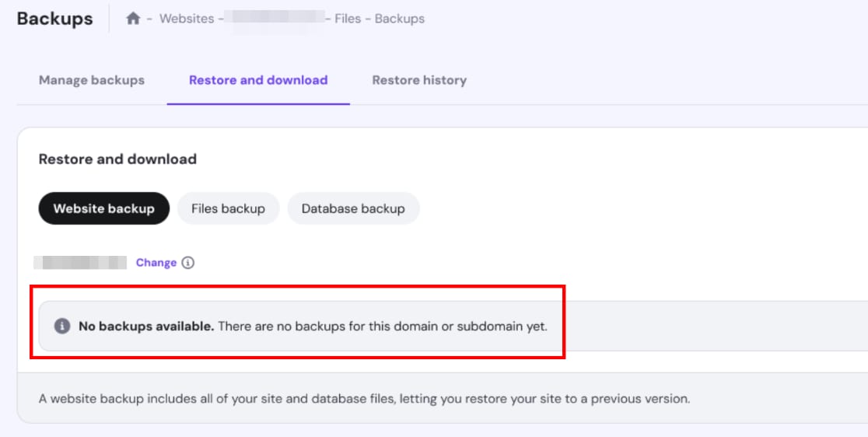The height and width of the screenshot is (437, 868).
Task: Click the bold No backups available text
Action: click(146, 327)
